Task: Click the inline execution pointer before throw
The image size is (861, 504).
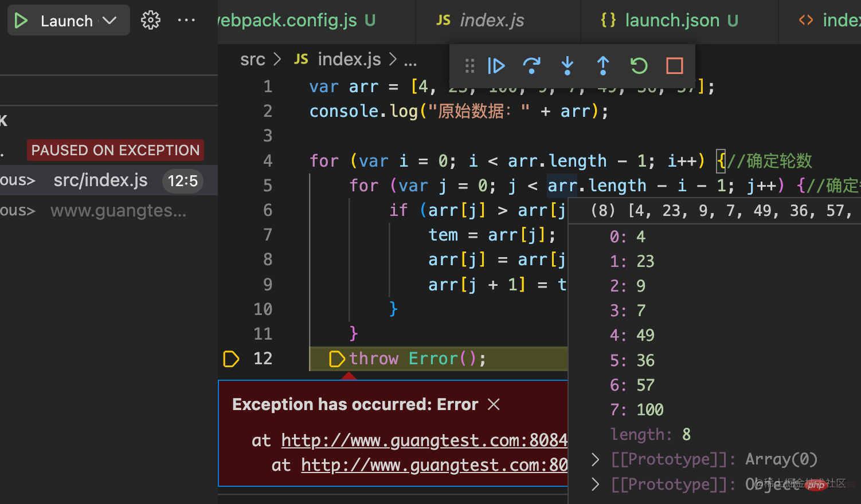Action: pos(337,359)
